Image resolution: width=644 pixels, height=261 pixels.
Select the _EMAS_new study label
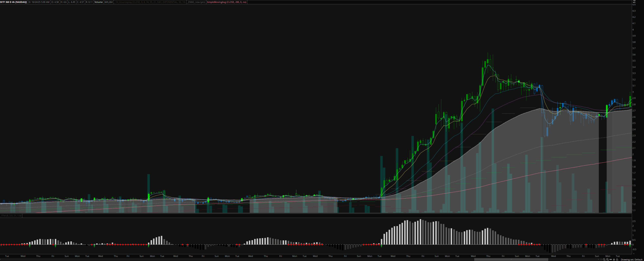click(196, 2)
